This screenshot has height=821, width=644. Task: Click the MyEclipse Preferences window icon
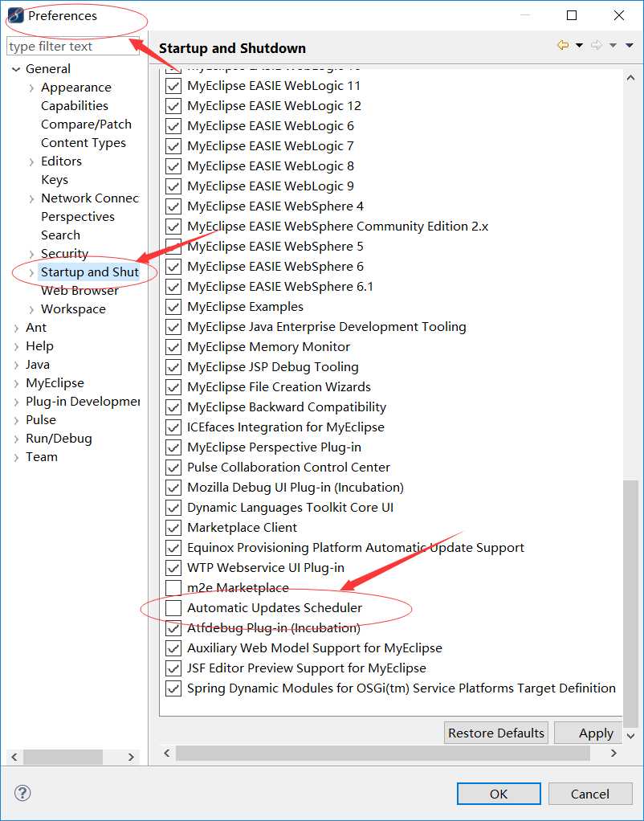point(16,16)
